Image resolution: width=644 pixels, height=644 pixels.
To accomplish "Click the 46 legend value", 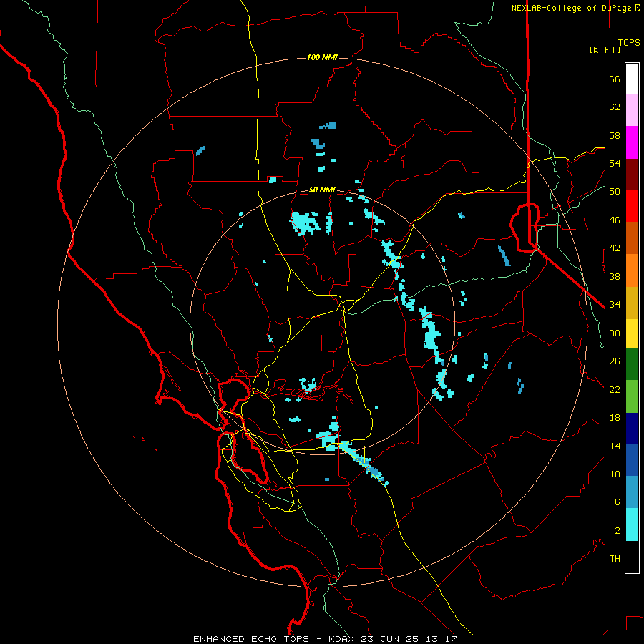I will point(615,220).
